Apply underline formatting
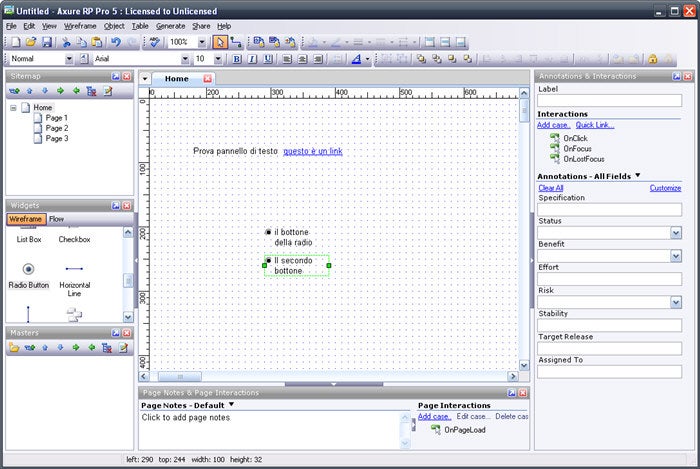This screenshot has height=469, width=700. pos(268,59)
